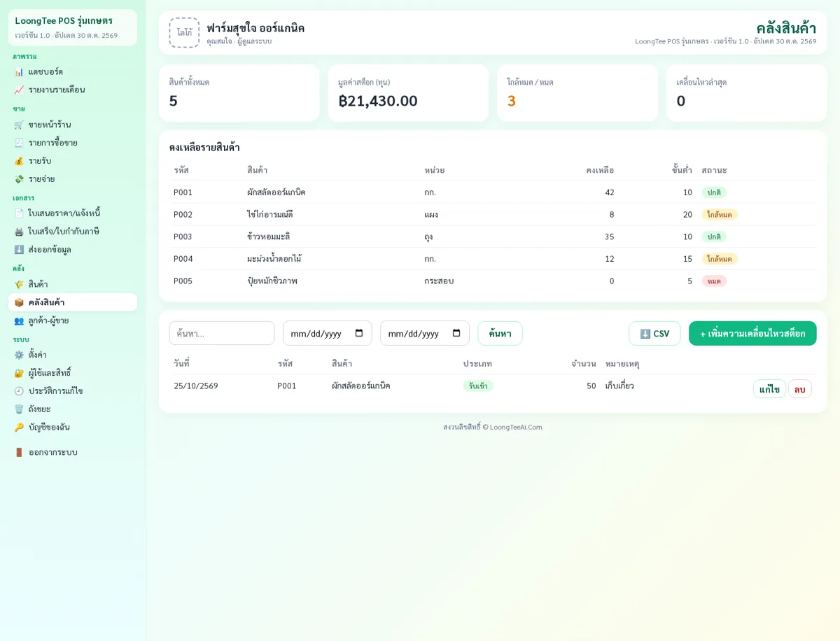Image resolution: width=840 pixels, height=641 pixels.
Task: Click the ข้าวหอมมะลิ product name
Action: tap(269, 237)
